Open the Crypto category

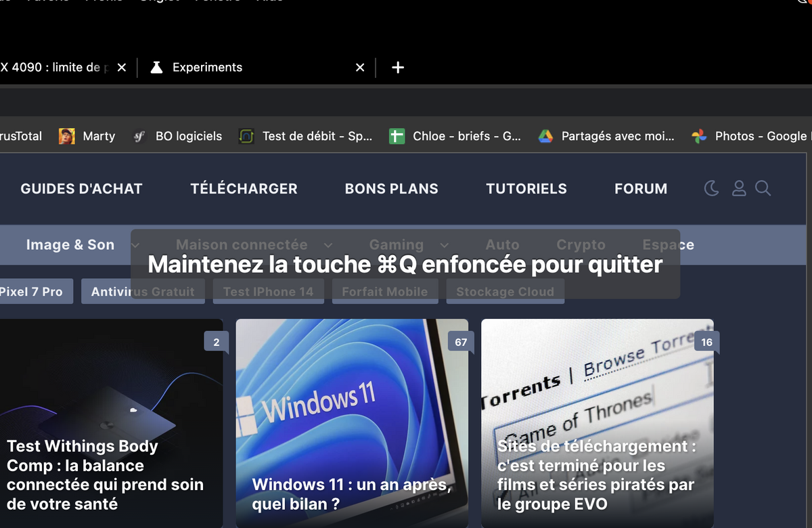(x=581, y=245)
